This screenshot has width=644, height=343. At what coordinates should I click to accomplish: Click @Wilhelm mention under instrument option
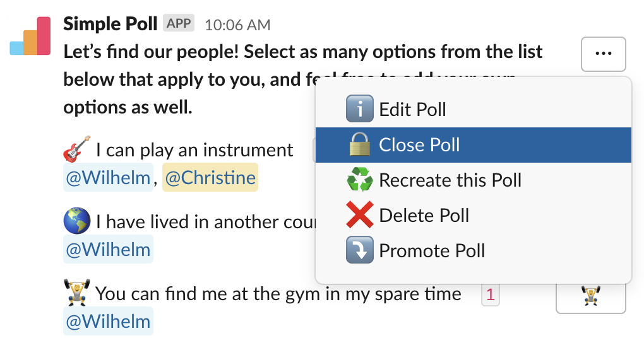pyautogui.click(x=108, y=178)
